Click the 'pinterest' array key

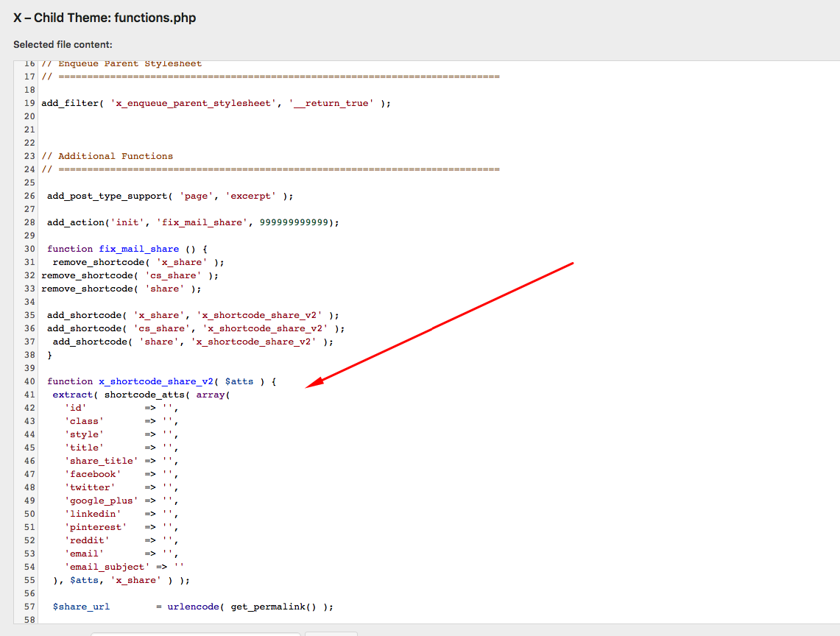(96, 527)
